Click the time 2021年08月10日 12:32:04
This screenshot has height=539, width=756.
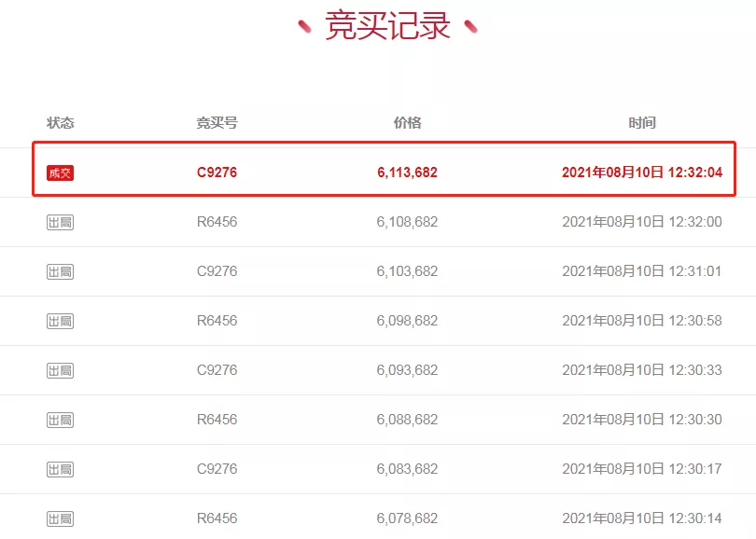tap(642, 173)
